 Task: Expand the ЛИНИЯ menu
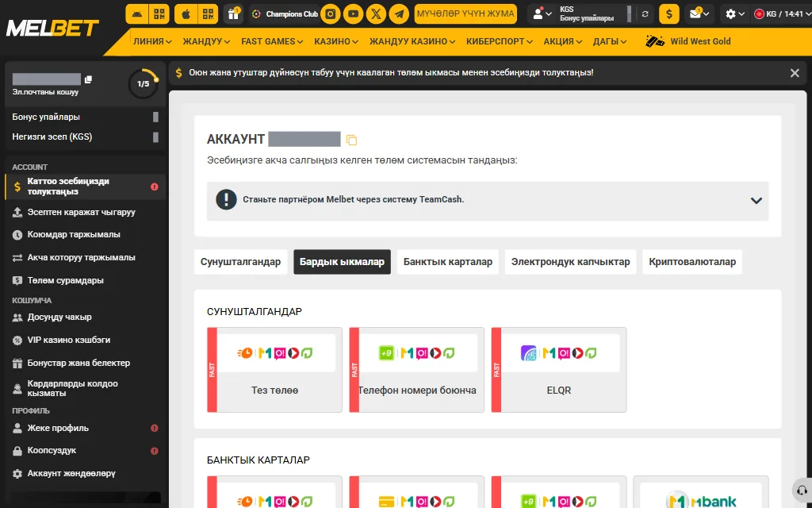pyautogui.click(x=152, y=41)
